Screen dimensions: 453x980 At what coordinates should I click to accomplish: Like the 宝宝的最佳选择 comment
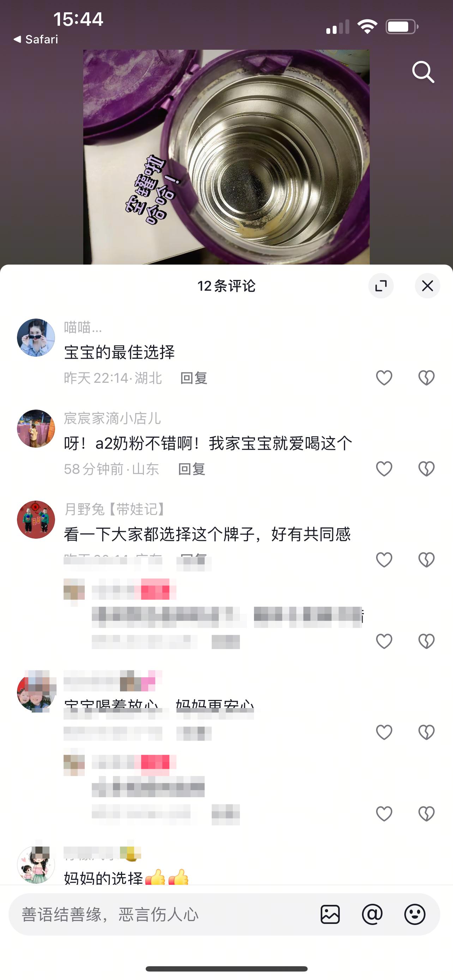click(x=384, y=378)
